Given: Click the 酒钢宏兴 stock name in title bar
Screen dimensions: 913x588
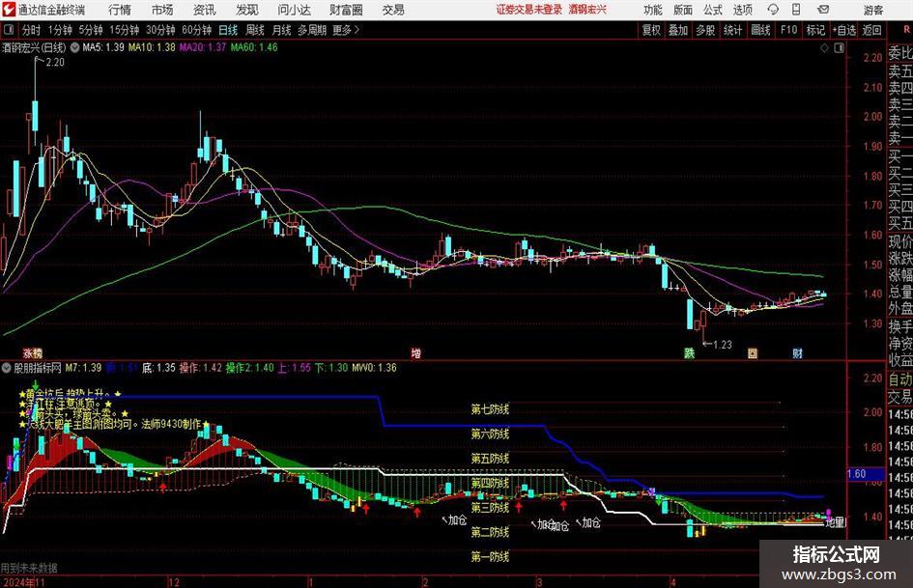Looking at the screenshot, I should [x=587, y=10].
